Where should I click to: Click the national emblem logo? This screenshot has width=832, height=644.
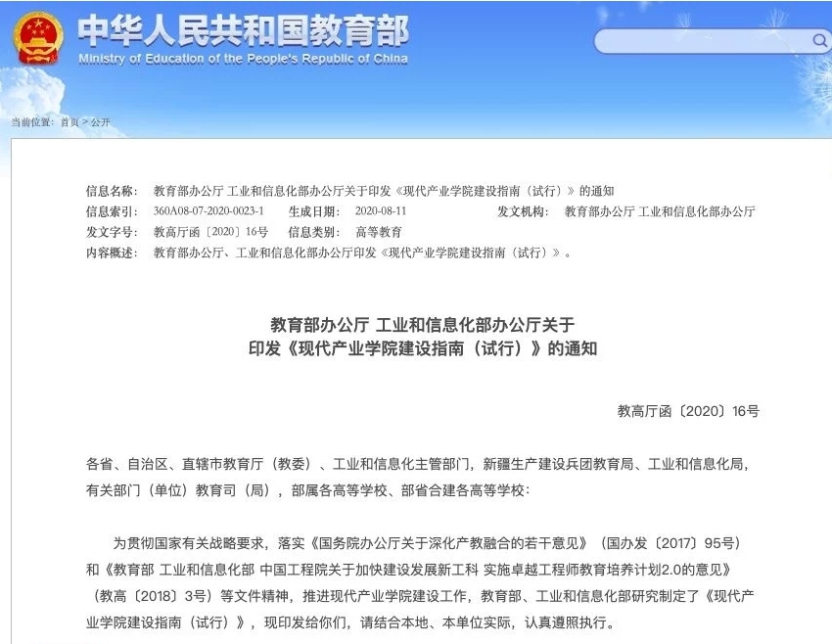point(38,38)
